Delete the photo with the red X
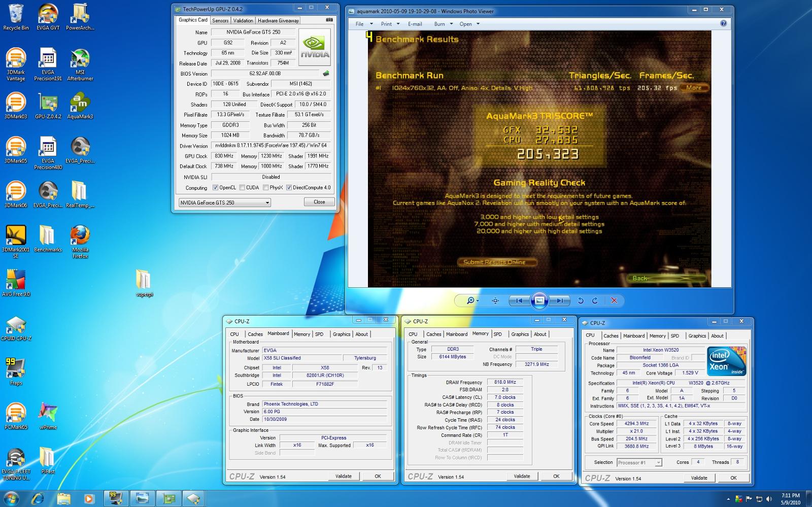812x507 pixels. point(614,300)
